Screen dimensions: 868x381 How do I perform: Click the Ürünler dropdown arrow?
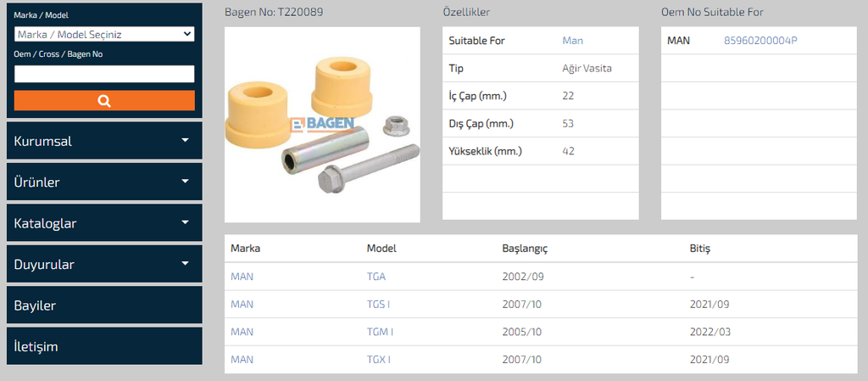[186, 181]
